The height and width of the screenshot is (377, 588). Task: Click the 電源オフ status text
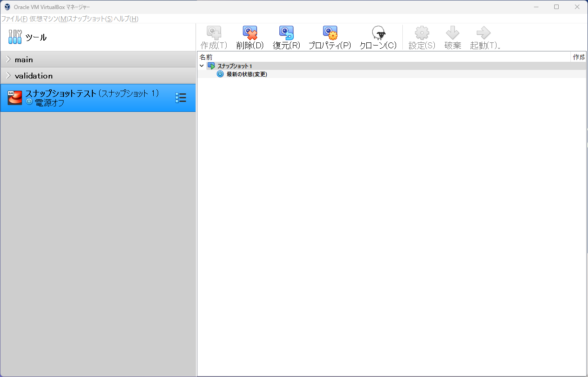click(50, 103)
